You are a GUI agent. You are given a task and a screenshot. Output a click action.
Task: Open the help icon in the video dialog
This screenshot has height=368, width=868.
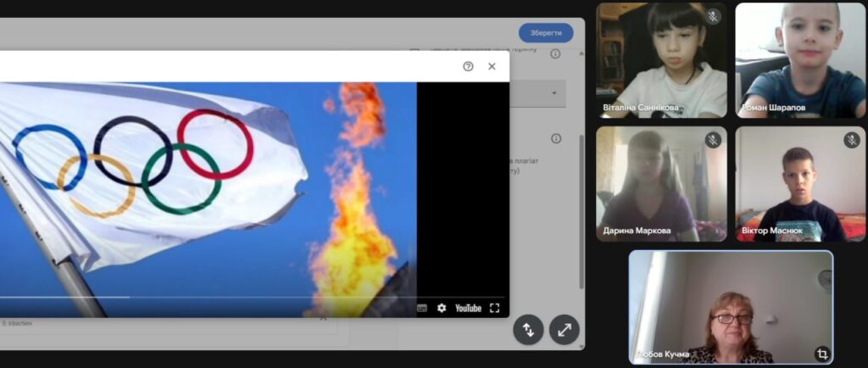[x=468, y=66]
